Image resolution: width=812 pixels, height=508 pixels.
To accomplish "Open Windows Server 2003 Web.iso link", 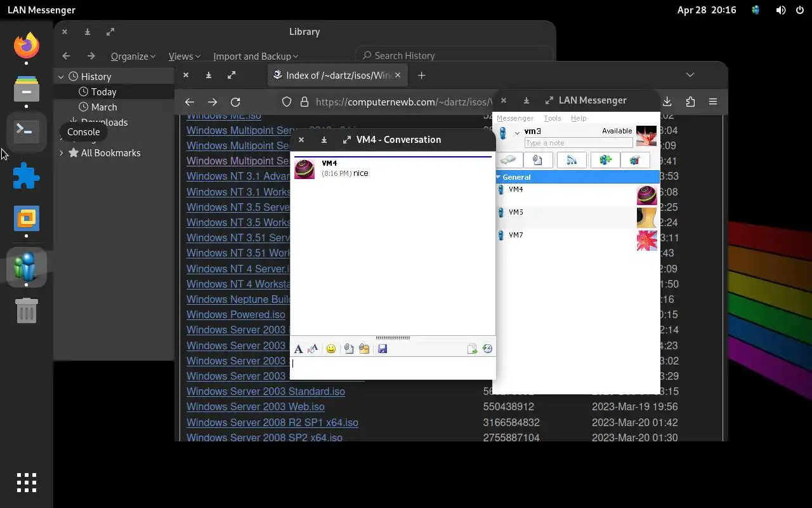I will [x=255, y=407].
